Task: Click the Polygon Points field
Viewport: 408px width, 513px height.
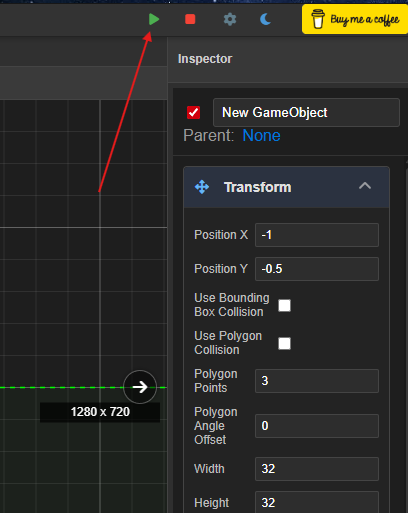Action: (x=317, y=381)
